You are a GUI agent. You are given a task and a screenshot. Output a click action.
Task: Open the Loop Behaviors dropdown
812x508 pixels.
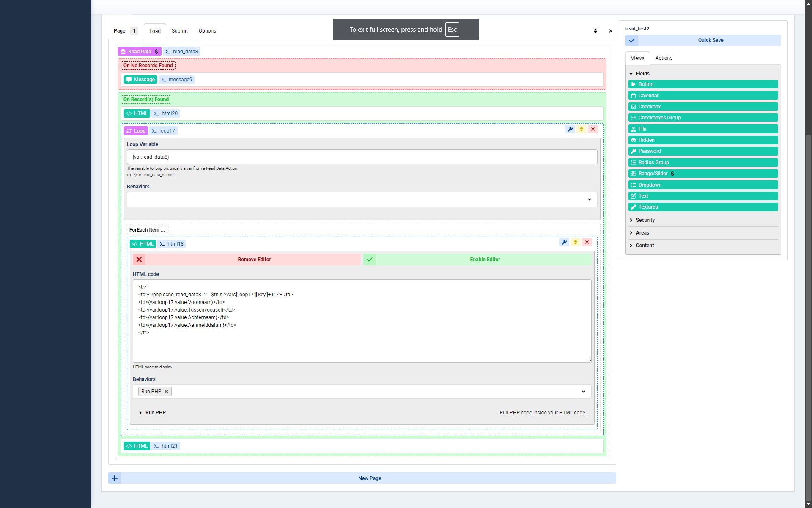click(x=362, y=199)
